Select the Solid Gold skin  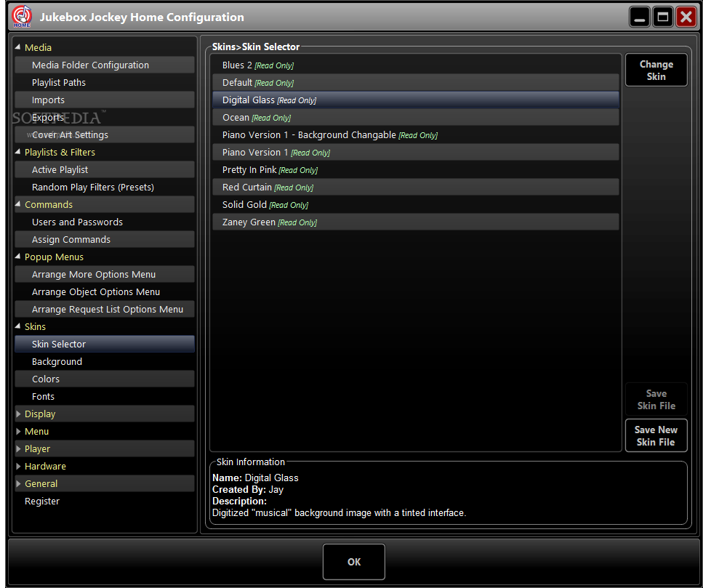(x=416, y=205)
